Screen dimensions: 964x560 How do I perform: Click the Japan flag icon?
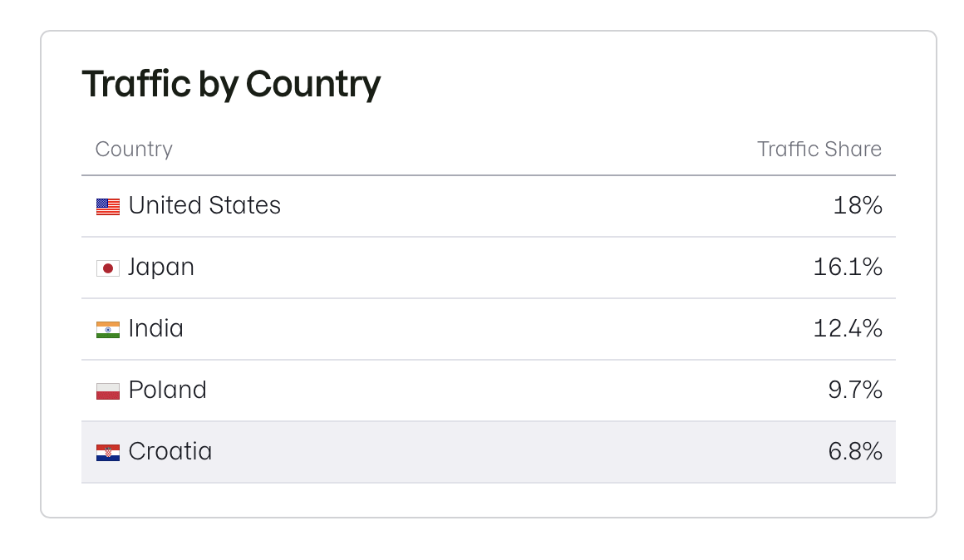[x=108, y=268]
